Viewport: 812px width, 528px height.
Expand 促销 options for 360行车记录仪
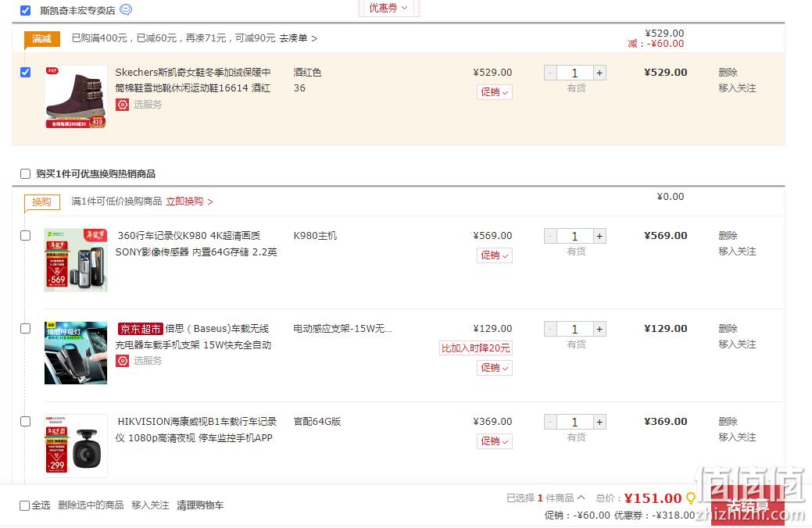pyautogui.click(x=495, y=255)
